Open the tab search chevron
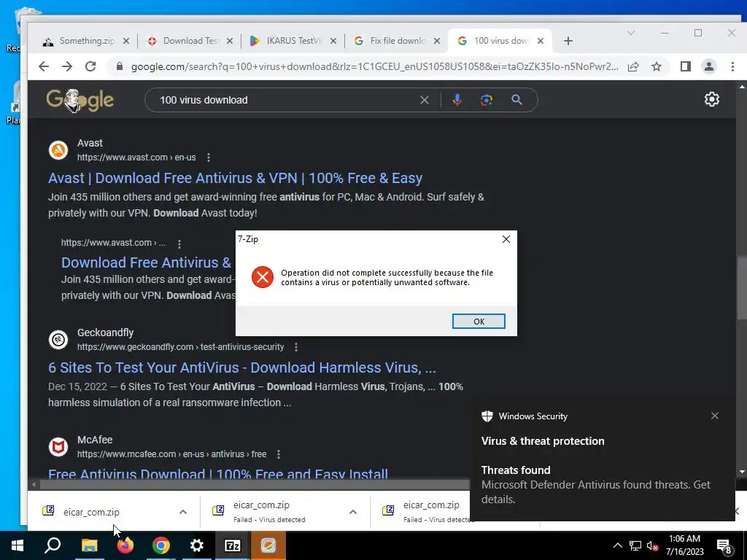Image resolution: width=747 pixels, height=560 pixels. tap(631, 33)
